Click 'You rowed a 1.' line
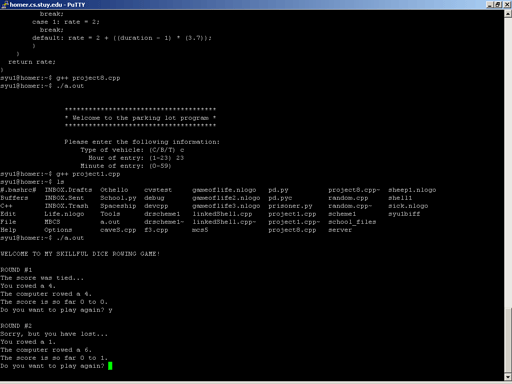This screenshot has height=384, width=512. coord(28,342)
